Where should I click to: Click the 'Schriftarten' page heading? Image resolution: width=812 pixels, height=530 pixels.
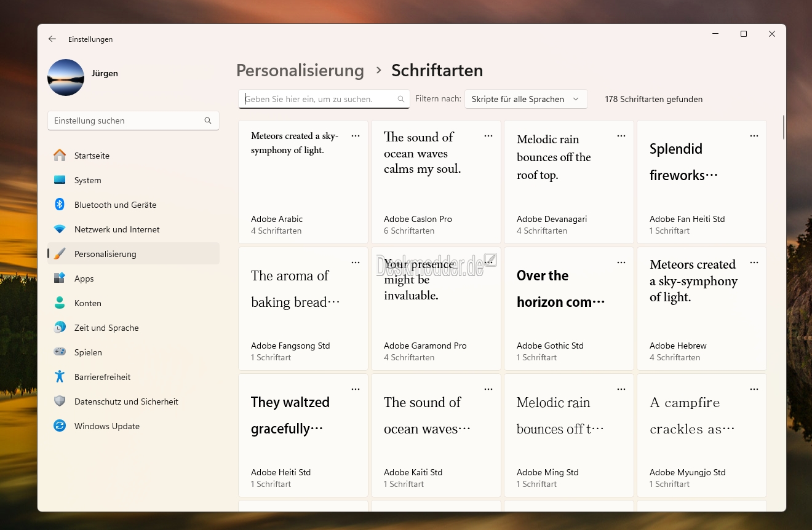pyautogui.click(x=437, y=71)
